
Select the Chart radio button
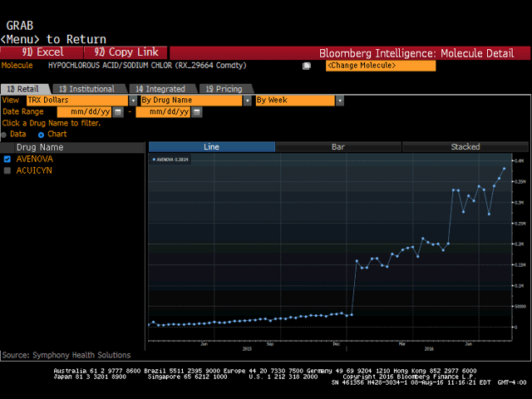(x=41, y=135)
